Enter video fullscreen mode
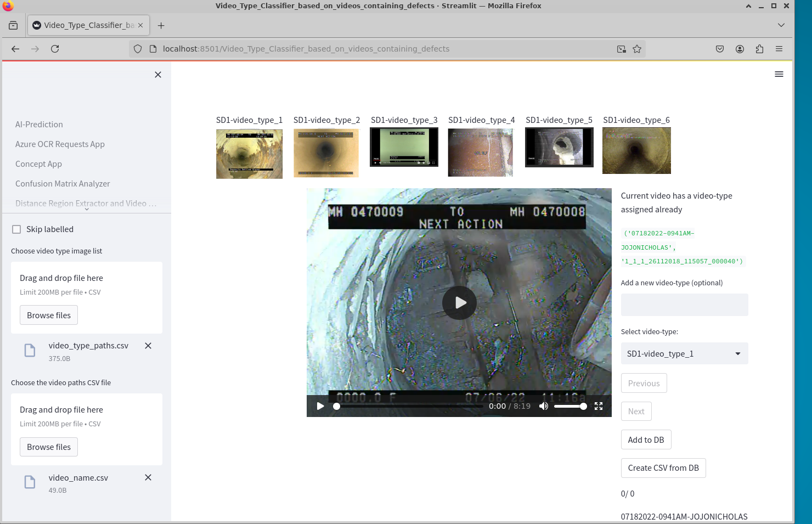 (x=599, y=406)
